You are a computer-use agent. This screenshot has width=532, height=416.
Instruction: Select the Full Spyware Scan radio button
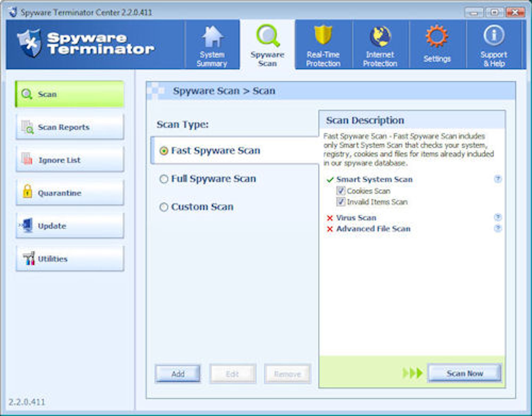click(x=164, y=179)
